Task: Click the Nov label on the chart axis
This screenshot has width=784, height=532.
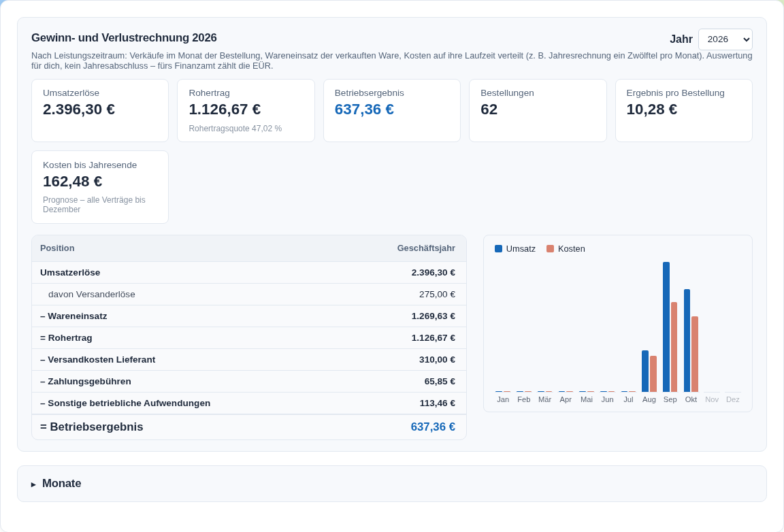Action: 711,399
